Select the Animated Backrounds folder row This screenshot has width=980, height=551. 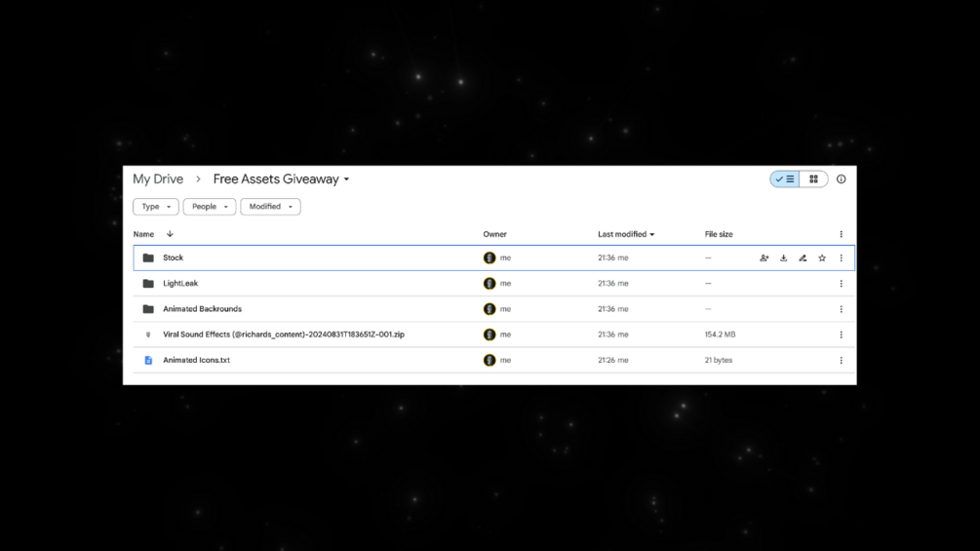202,309
